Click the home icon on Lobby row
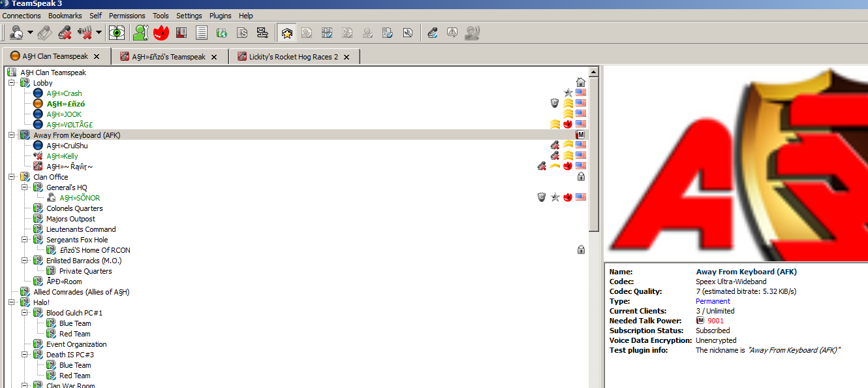Image resolution: width=868 pixels, height=388 pixels. 580,83
